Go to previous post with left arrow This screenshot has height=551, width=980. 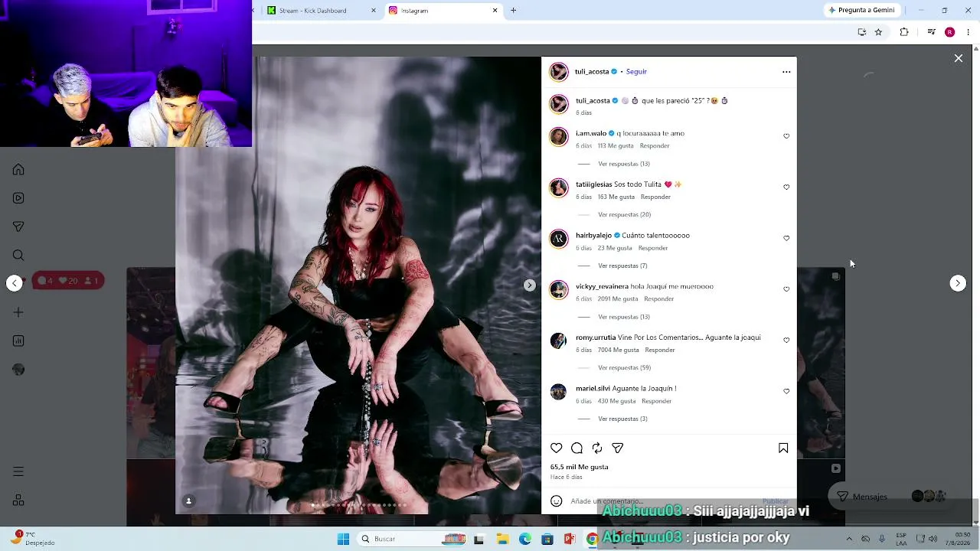pos(15,283)
